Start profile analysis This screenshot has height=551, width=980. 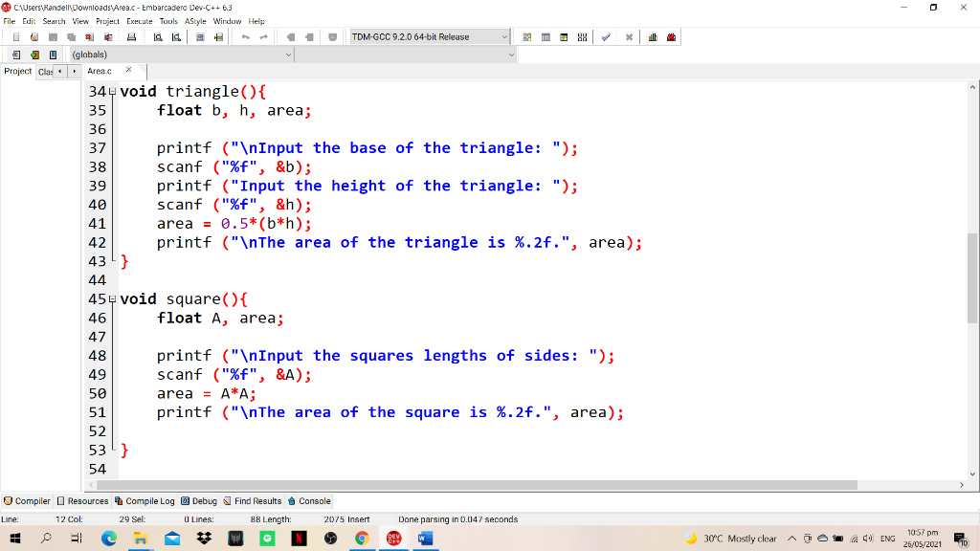point(654,36)
